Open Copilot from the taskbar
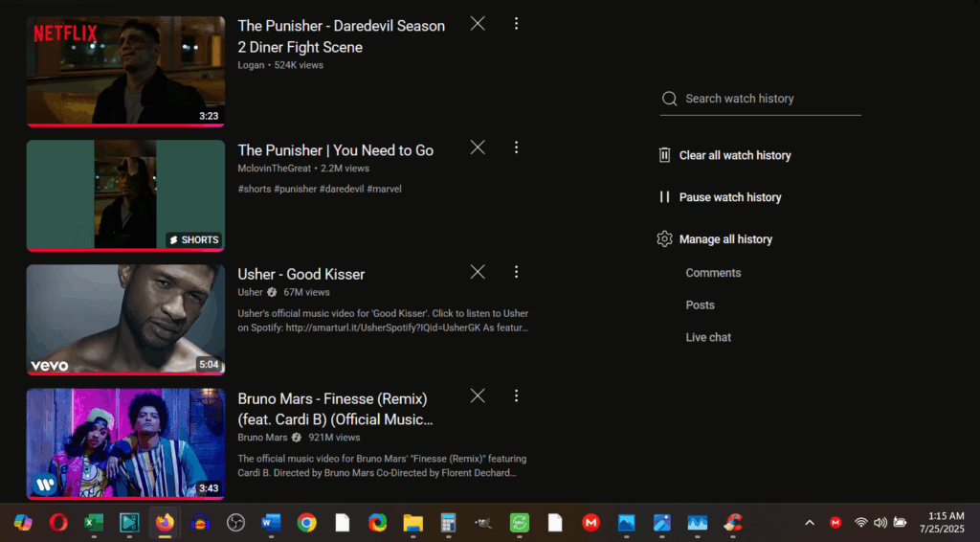The width and height of the screenshot is (980, 542). point(23,523)
